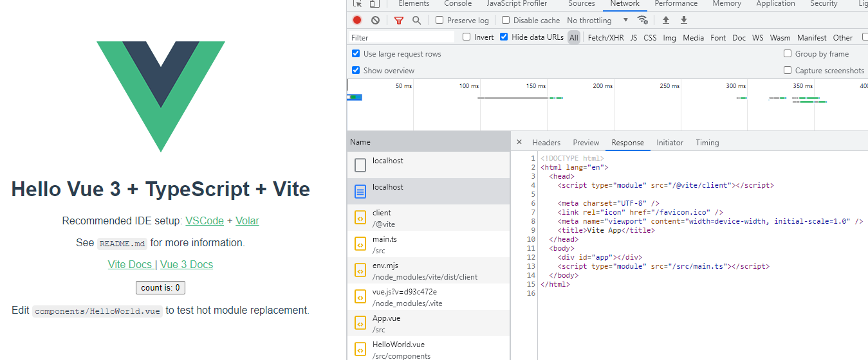The width and height of the screenshot is (868, 360).
Task: Select the main.ts request row
Action: [x=429, y=244]
